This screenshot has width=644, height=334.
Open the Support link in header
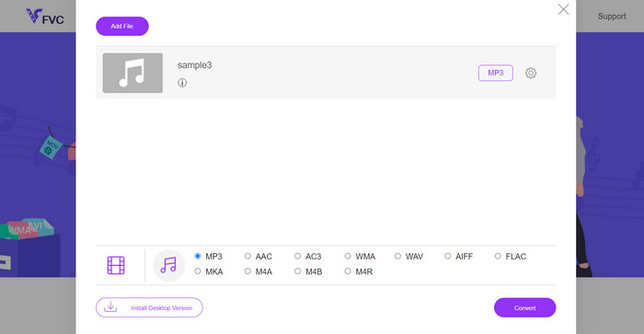tap(612, 17)
